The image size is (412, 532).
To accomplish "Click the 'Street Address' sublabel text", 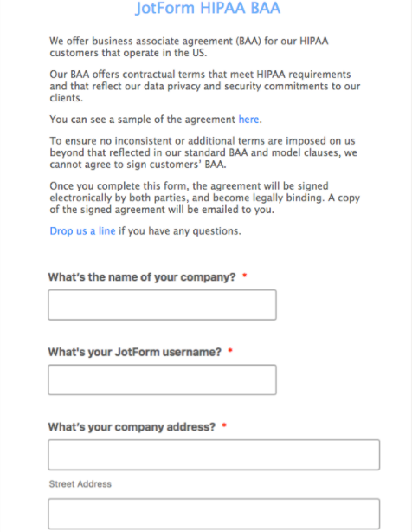I will click(80, 484).
